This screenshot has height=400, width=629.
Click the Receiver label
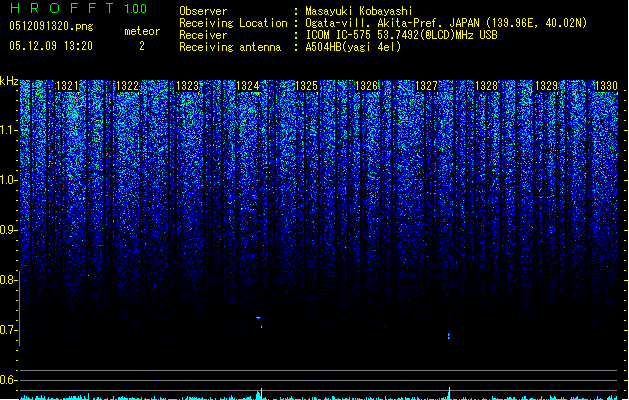pos(203,35)
